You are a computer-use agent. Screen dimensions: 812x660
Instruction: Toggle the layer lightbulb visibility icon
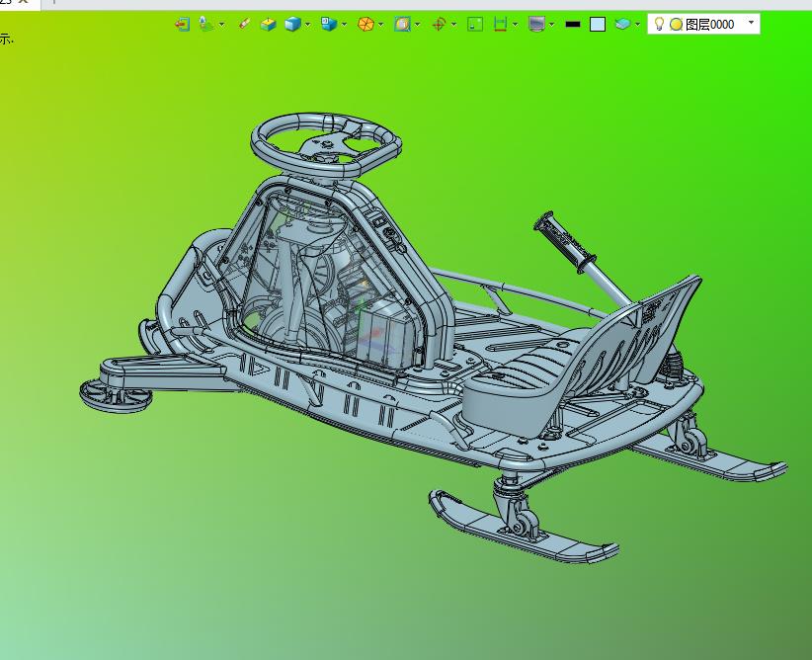click(660, 24)
